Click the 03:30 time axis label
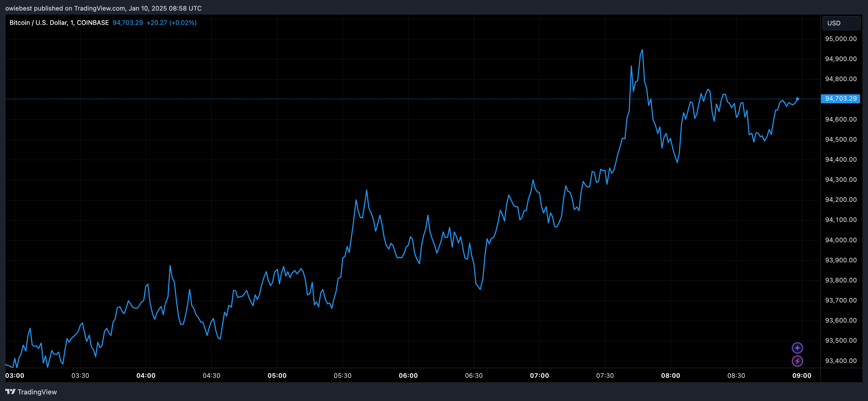The width and height of the screenshot is (868, 401). 80,375
